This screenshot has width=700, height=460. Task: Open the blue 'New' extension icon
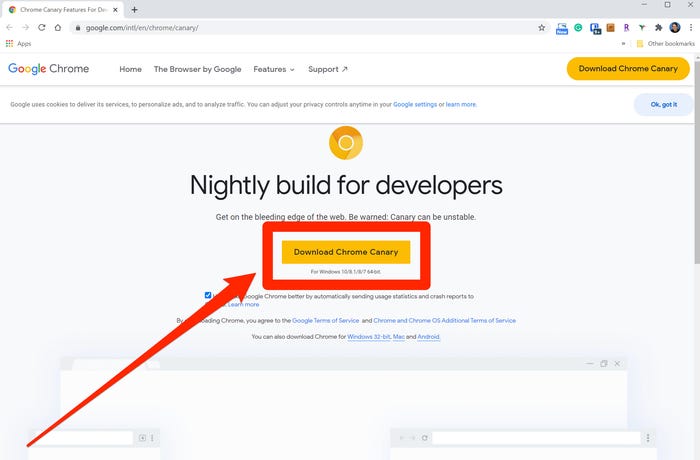[x=562, y=29]
